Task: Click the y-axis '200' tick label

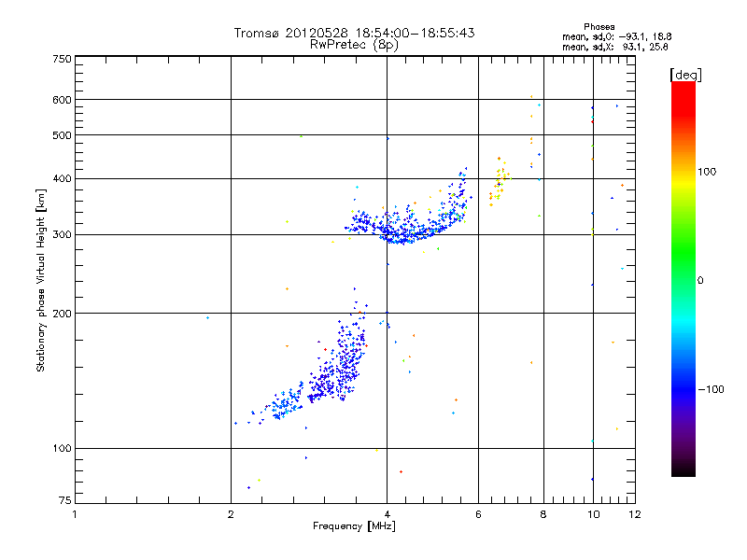Action: pyautogui.click(x=62, y=314)
